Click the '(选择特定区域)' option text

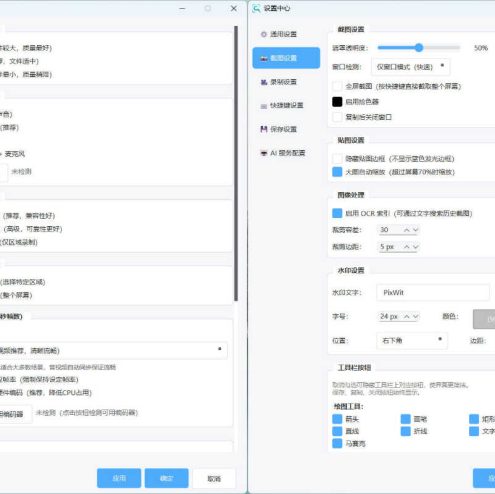(x=22, y=282)
